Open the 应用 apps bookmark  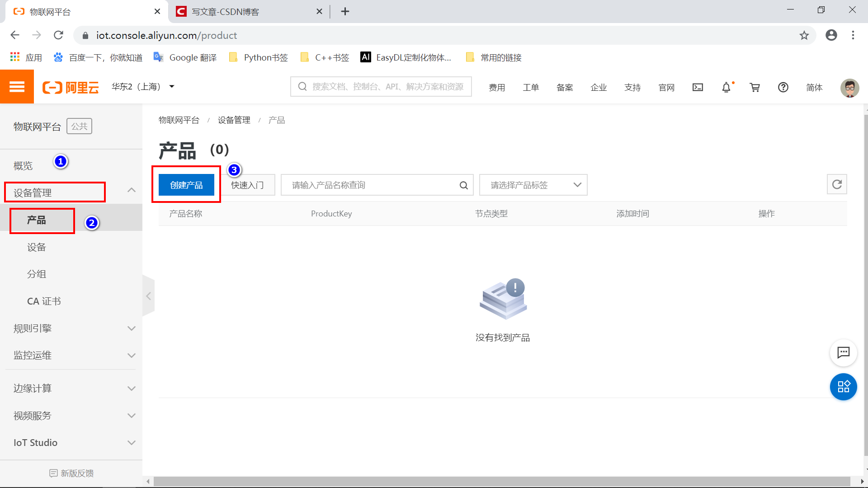[26, 57]
